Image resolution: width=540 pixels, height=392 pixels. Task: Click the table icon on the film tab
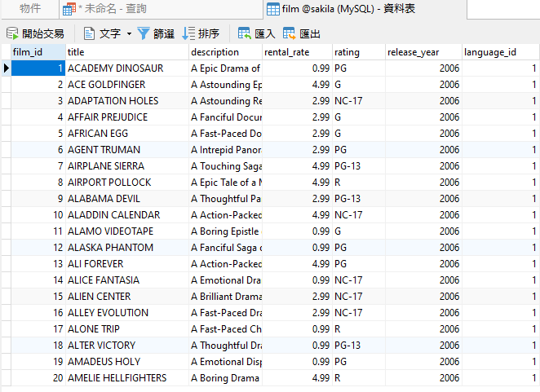click(x=273, y=9)
